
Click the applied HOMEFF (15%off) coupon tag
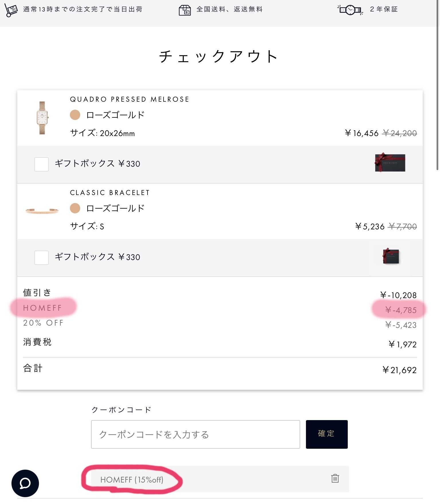click(x=132, y=480)
